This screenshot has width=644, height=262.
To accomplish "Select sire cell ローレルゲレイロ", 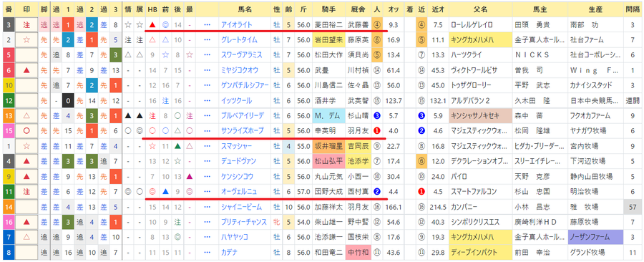I will click(480, 25).
